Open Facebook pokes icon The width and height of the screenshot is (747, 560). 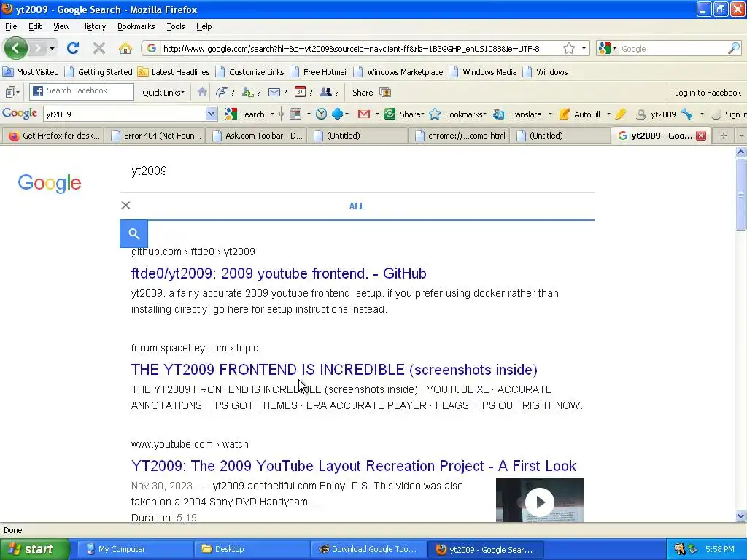coord(222,92)
